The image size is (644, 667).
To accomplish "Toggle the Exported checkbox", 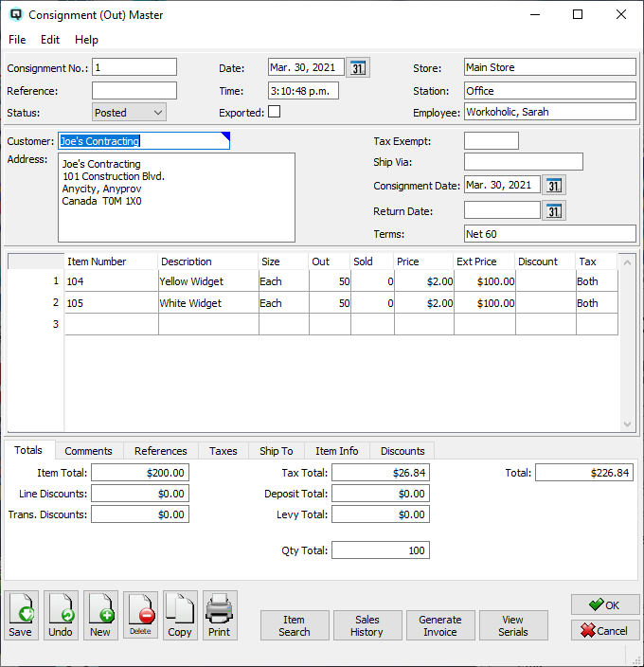I will click(x=275, y=112).
